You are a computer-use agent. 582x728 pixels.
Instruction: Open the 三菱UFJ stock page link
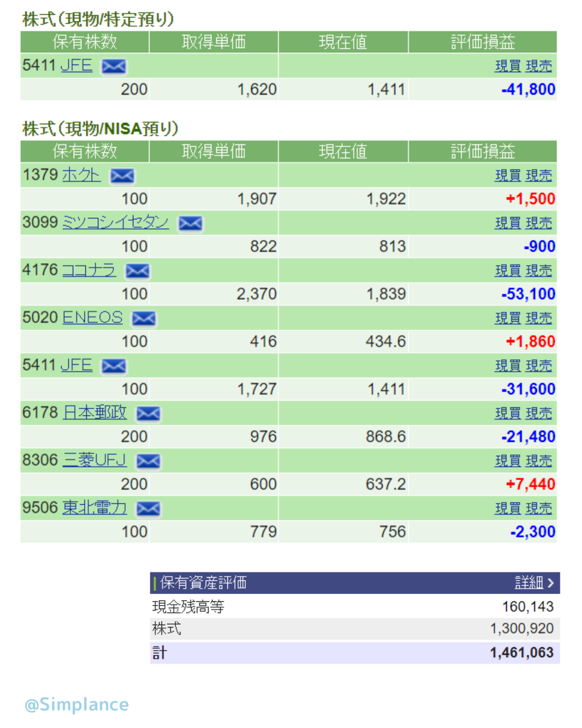pos(95,460)
